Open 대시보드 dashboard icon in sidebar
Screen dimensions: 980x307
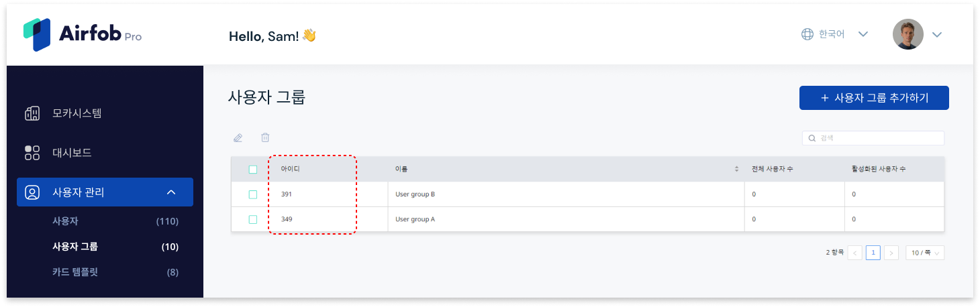[32, 153]
